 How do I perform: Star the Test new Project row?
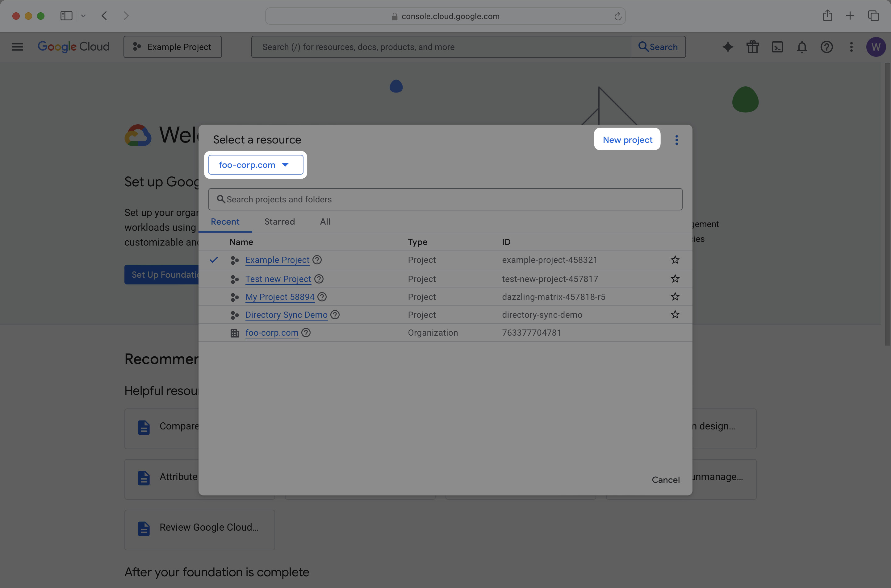[675, 279]
